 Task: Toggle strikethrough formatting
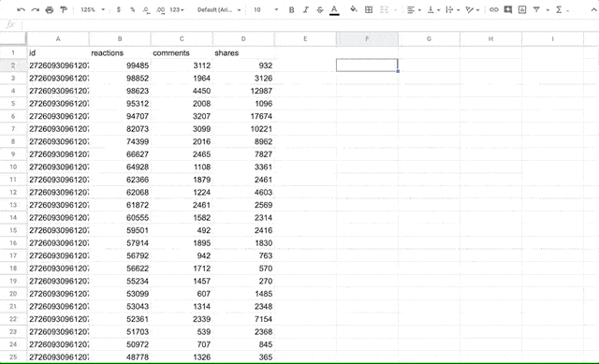[x=320, y=10]
